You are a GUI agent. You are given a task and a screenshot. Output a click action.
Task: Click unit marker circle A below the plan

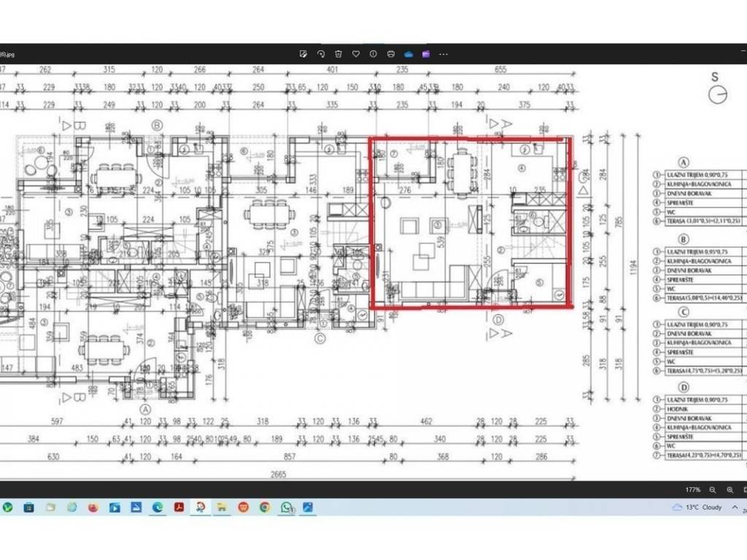[145, 409]
